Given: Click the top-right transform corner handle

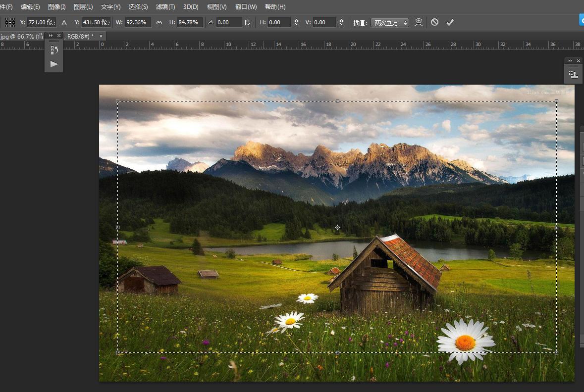Looking at the screenshot, I should [556, 101].
